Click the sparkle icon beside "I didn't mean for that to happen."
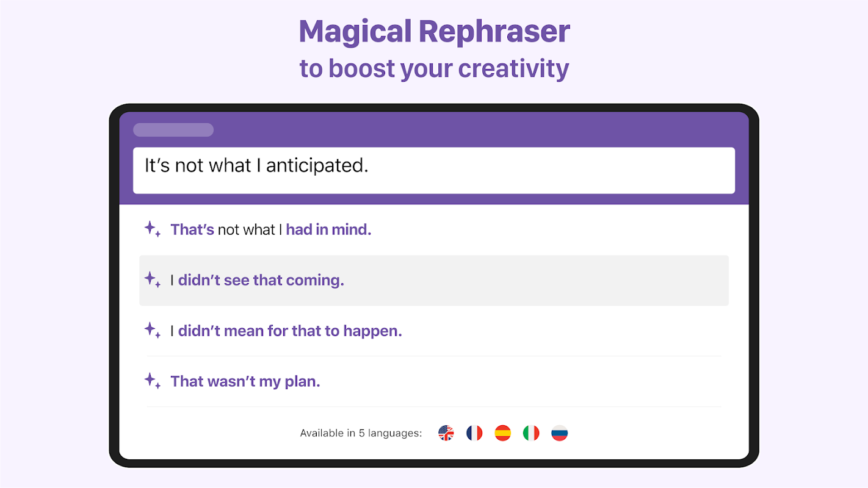The height and width of the screenshot is (488, 868). coord(153,331)
